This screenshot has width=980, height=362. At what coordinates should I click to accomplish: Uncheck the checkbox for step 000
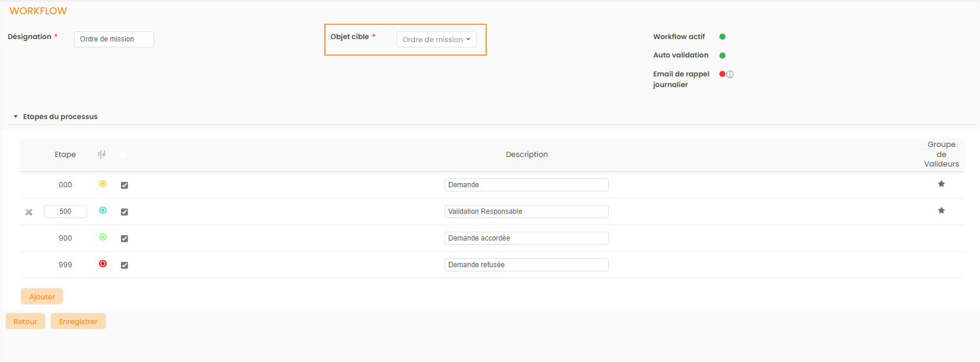pyautogui.click(x=125, y=185)
